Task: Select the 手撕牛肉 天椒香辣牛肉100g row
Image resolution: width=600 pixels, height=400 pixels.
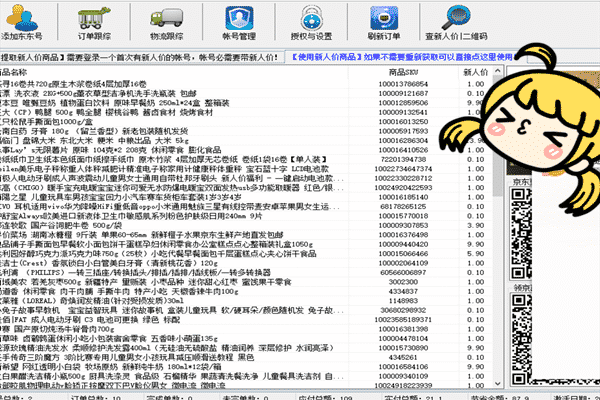Action: pos(245,291)
